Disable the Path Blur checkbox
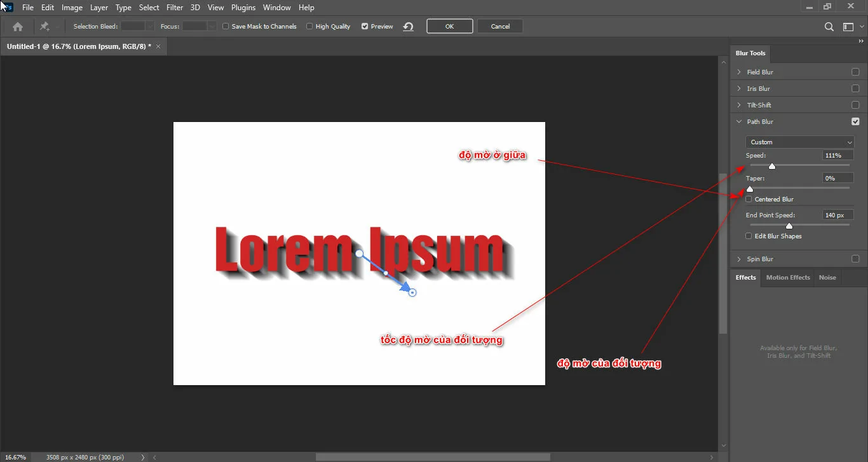Image resolution: width=868 pixels, height=462 pixels. click(x=855, y=121)
